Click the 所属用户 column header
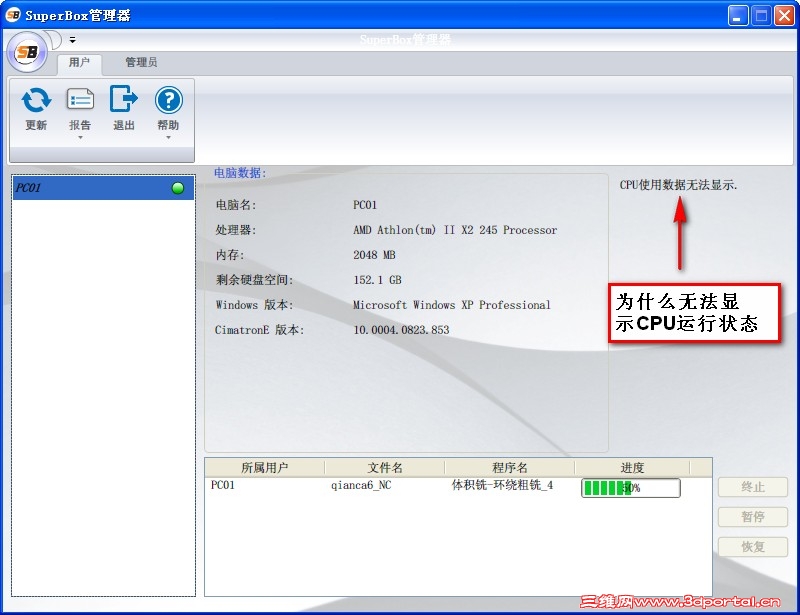800x615 pixels. (264, 468)
